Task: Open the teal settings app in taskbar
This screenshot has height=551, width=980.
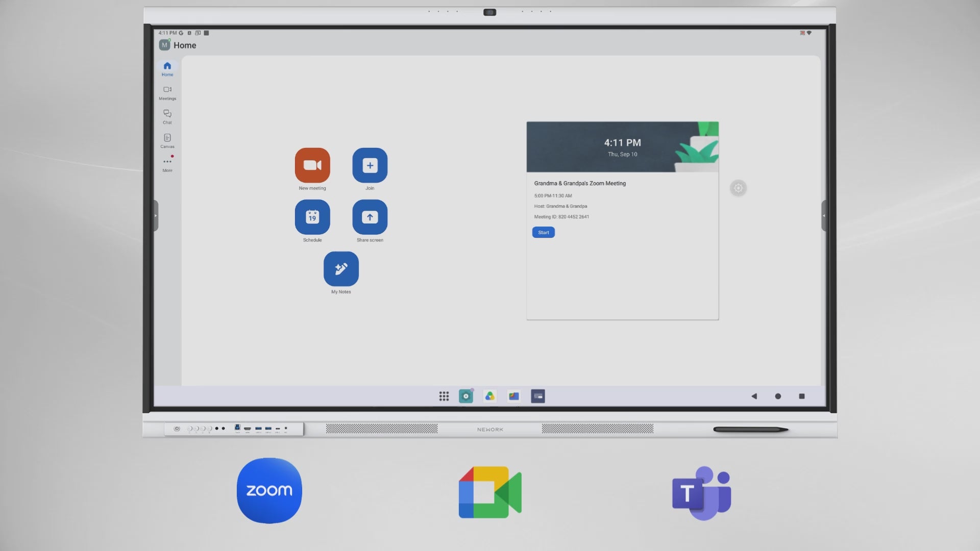Action: pyautogui.click(x=466, y=396)
